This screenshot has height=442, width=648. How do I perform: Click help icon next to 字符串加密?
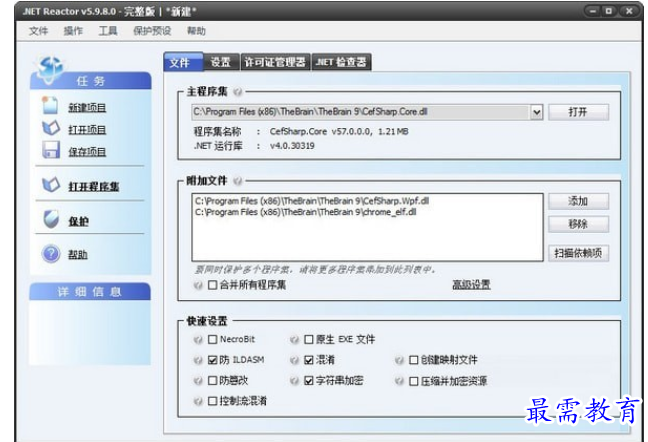click(x=294, y=380)
